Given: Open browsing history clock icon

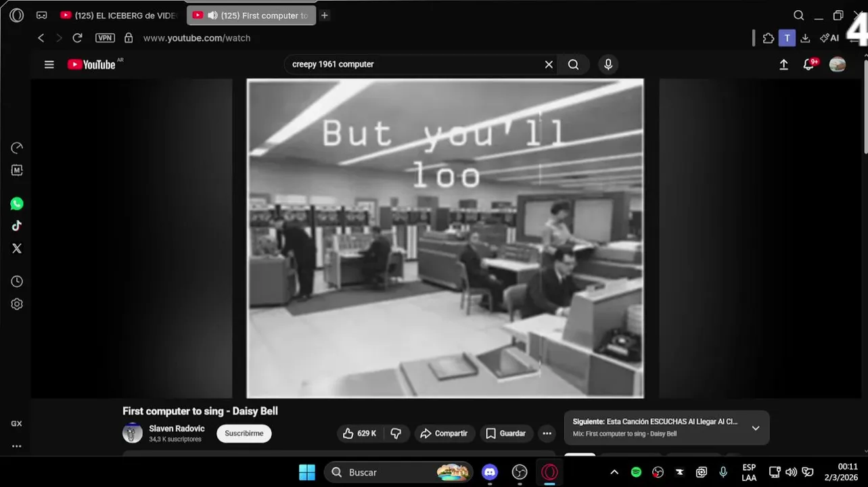Looking at the screenshot, I should pos(17,281).
